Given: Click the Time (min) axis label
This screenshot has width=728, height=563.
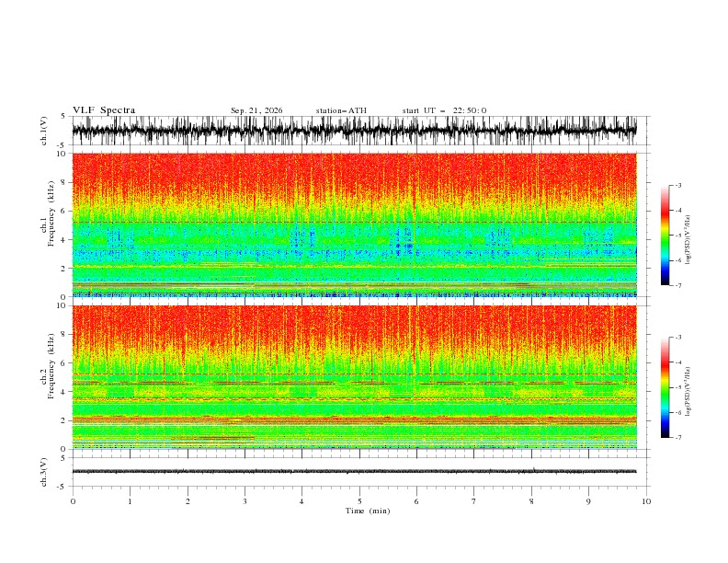Looking at the screenshot, I should [368, 511].
